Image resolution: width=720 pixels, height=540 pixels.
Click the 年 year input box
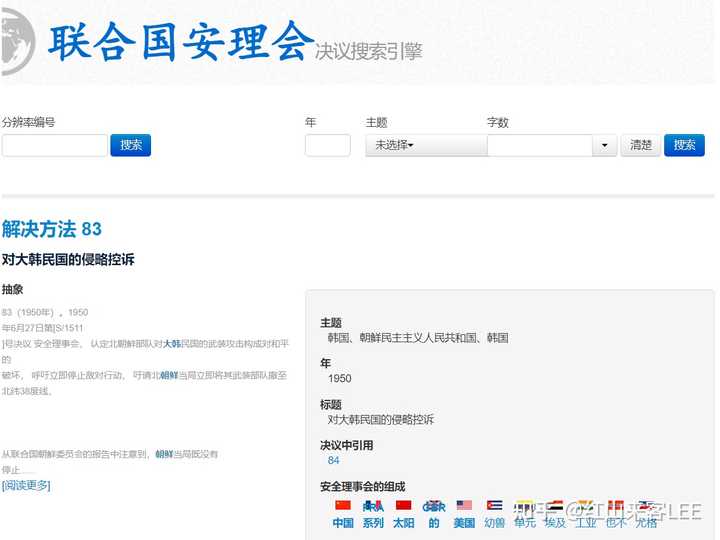click(327, 145)
